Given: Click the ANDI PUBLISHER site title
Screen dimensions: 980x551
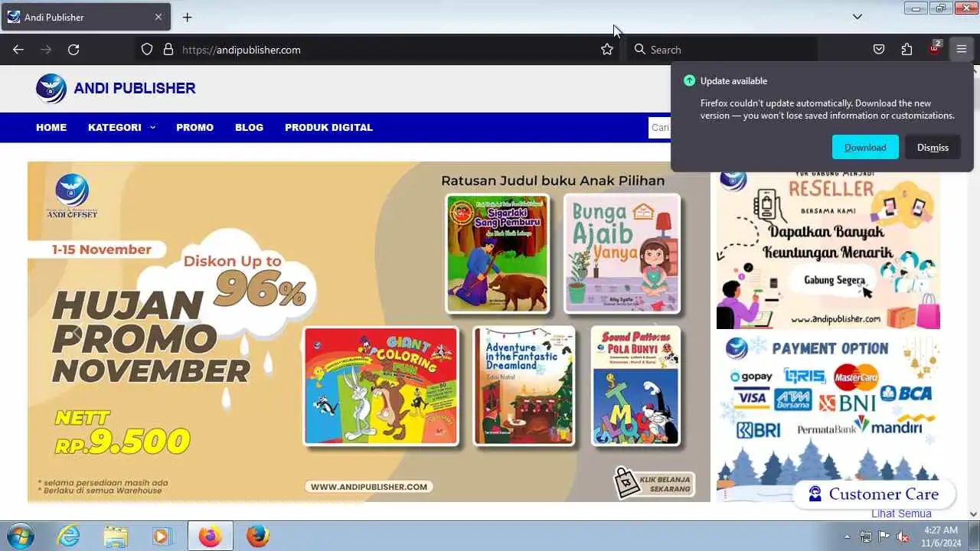Looking at the screenshot, I should click(x=135, y=88).
